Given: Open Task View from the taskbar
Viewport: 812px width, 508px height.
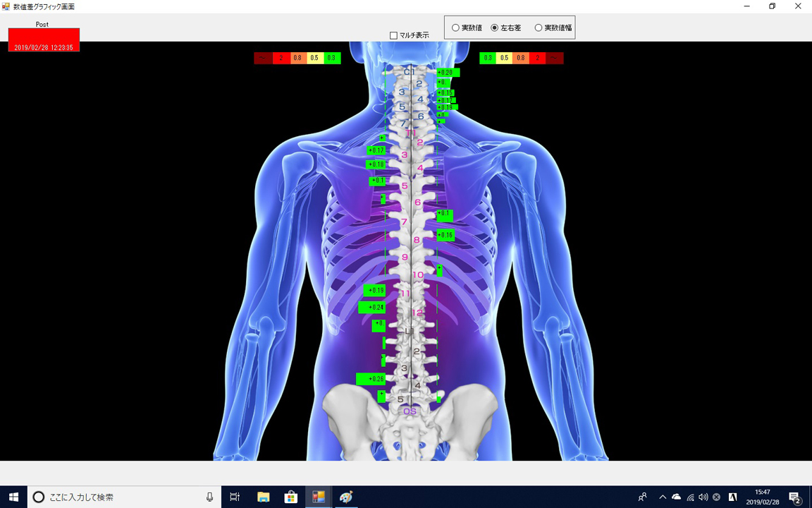Looking at the screenshot, I should click(235, 497).
